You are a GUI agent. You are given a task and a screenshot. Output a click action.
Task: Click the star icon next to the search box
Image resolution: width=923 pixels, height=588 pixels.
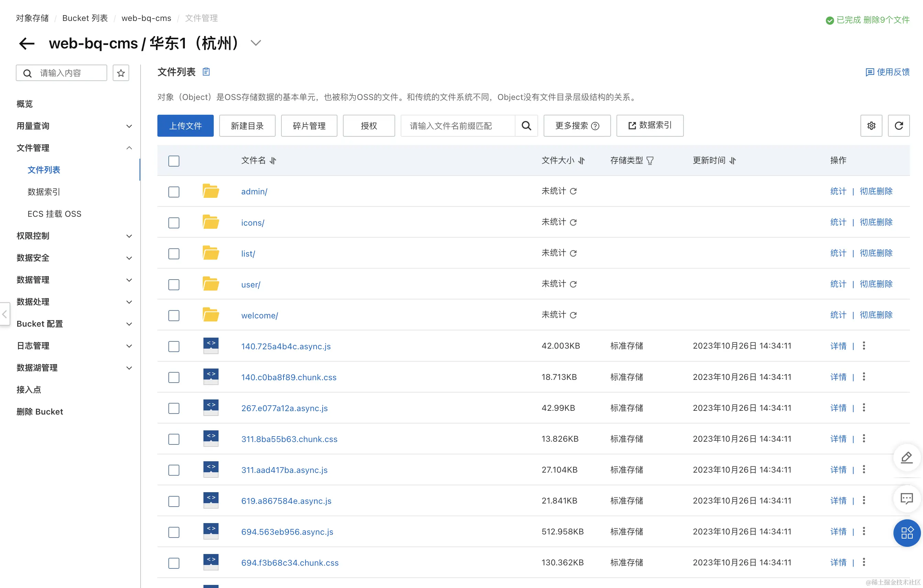pyautogui.click(x=121, y=73)
